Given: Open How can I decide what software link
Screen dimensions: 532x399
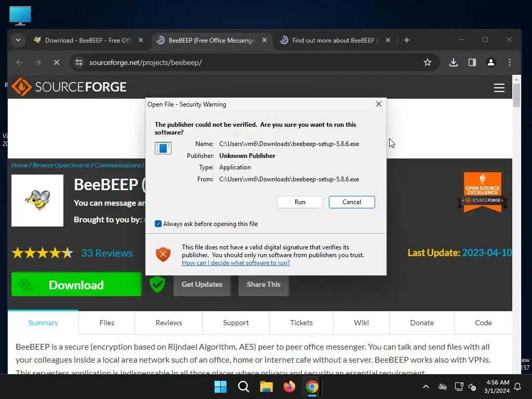Looking at the screenshot, I should pos(236,263).
